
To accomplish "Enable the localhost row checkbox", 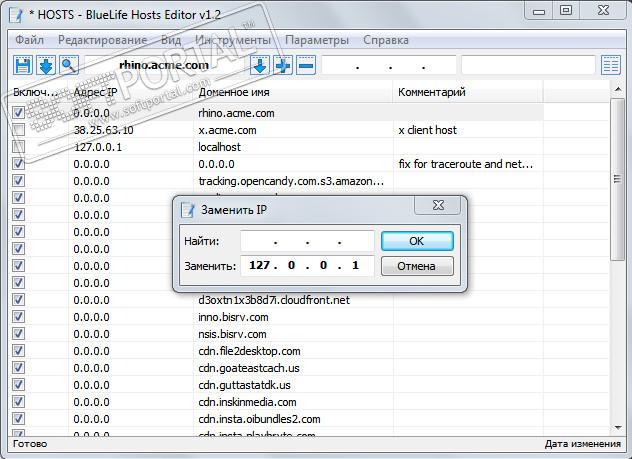I will tap(18, 147).
